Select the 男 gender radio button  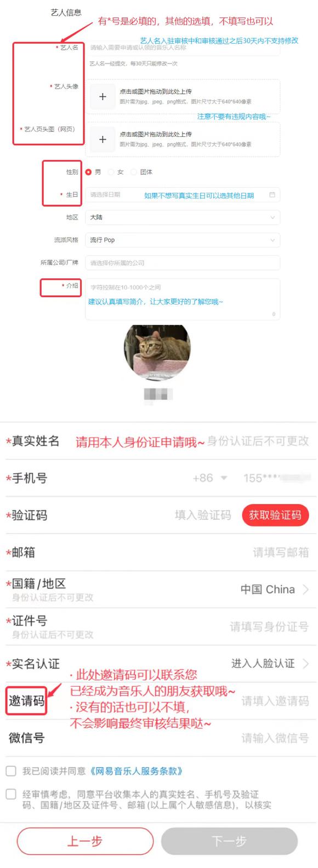[x=88, y=172]
